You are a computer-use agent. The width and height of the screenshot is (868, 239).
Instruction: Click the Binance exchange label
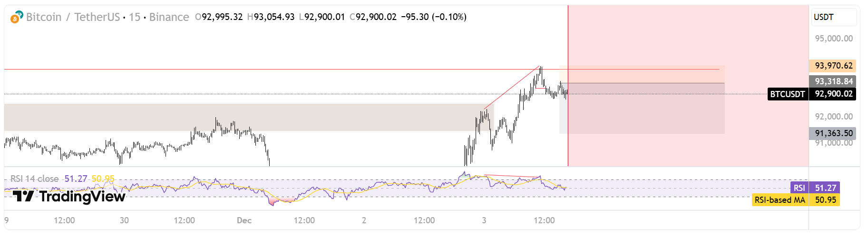169,17
